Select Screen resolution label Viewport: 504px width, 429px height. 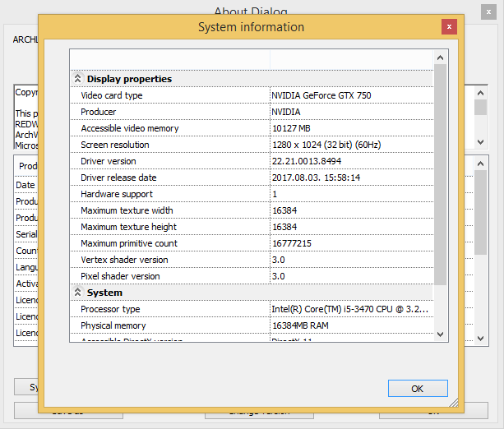coord(115,145)
